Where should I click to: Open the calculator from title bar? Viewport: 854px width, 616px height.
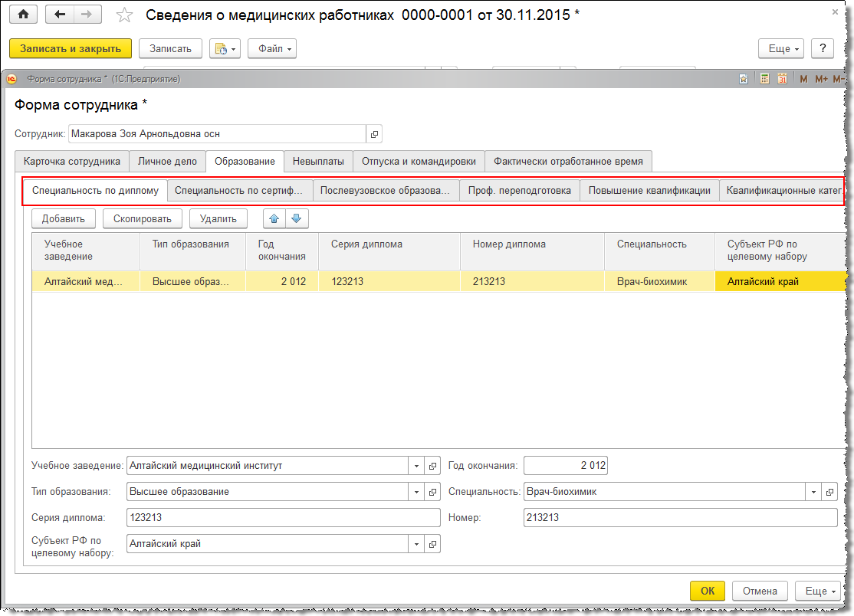pyautogui.click(x=764, y=79)
